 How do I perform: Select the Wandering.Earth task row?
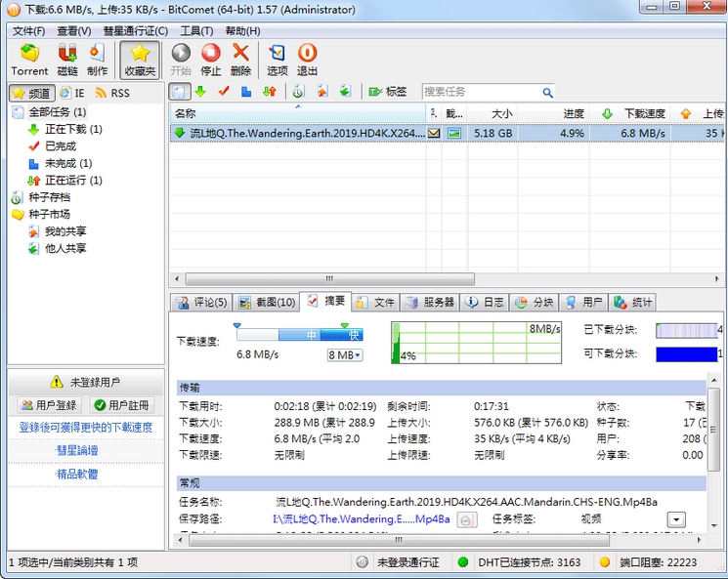(x=447, y=133)
